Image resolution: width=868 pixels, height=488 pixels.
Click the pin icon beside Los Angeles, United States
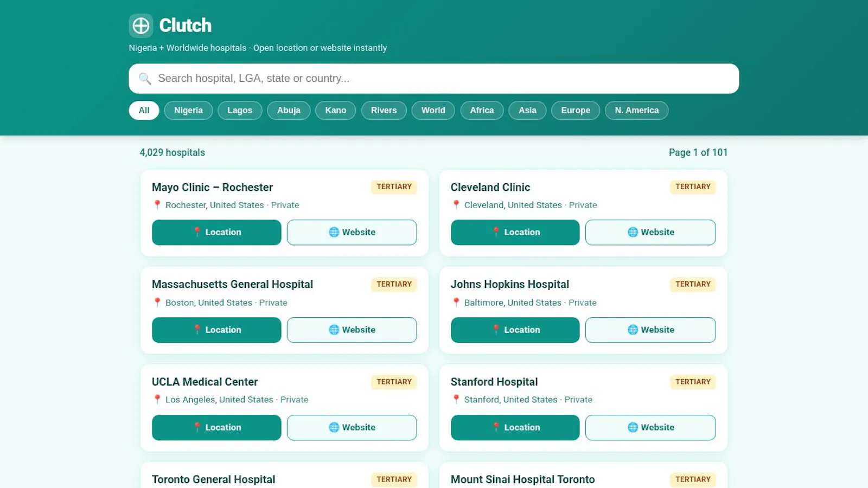(157, 400)
